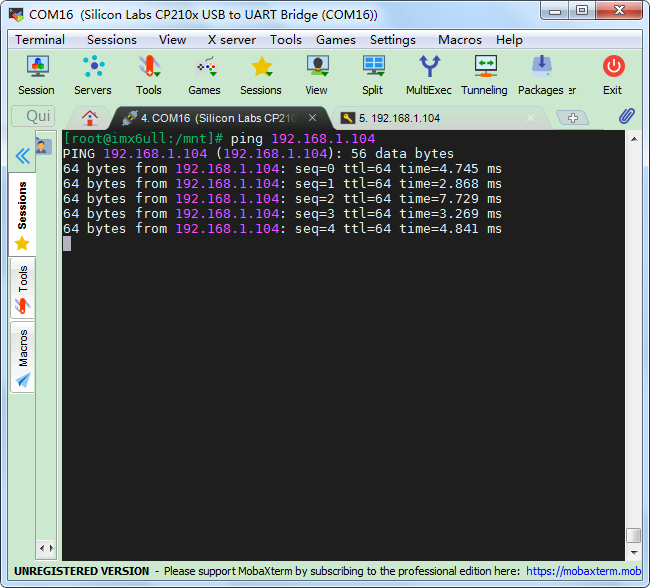Collapse sidebar with double chevron icon
This screenshot has width=650, height=588.
[x=22, y=156]
